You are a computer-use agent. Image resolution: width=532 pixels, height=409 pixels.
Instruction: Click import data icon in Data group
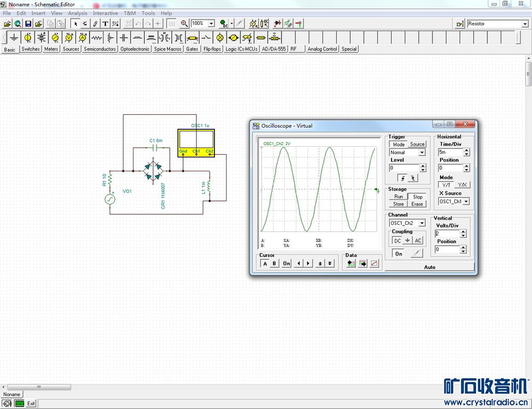click(351, 263)
